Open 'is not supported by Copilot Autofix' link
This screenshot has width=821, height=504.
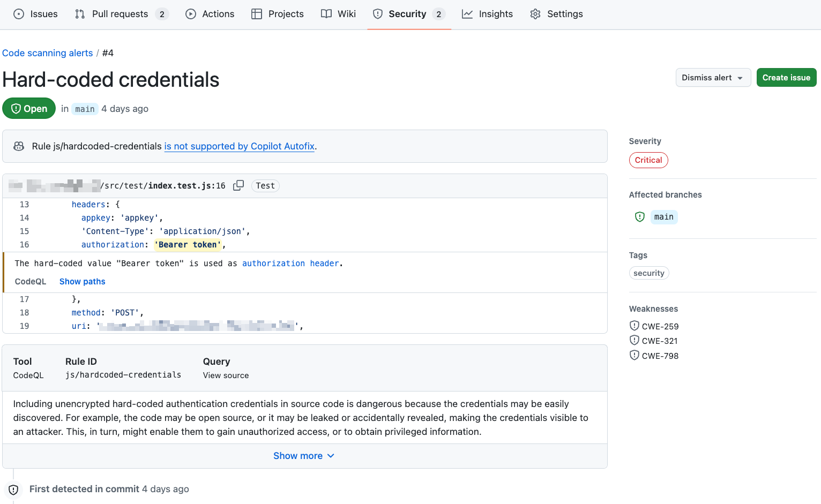point(239,146)
